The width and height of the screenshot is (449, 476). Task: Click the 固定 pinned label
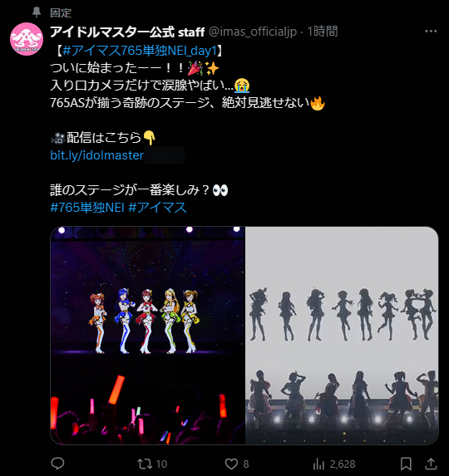tap(61, 12)
